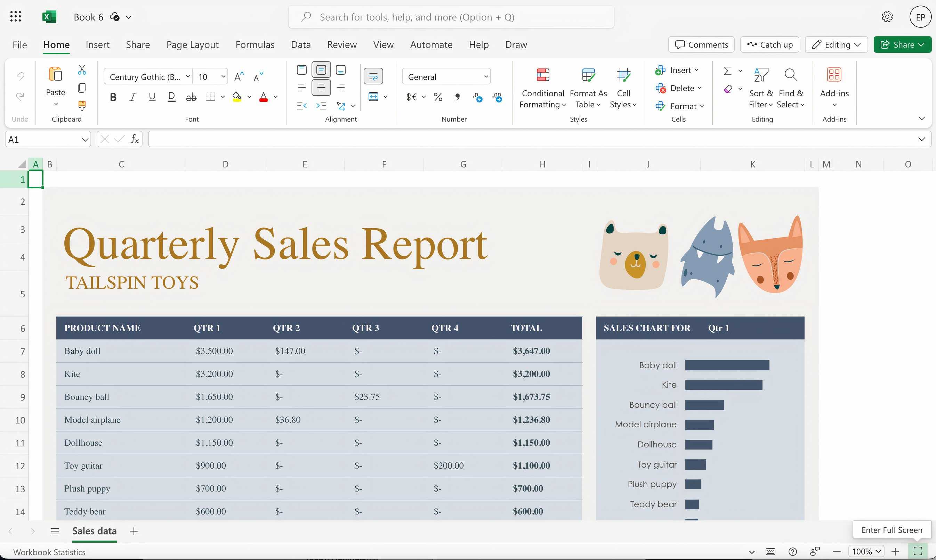Click the Redo arrow
936x560 pixels.
pyautogui.click(x=20, y=97)
